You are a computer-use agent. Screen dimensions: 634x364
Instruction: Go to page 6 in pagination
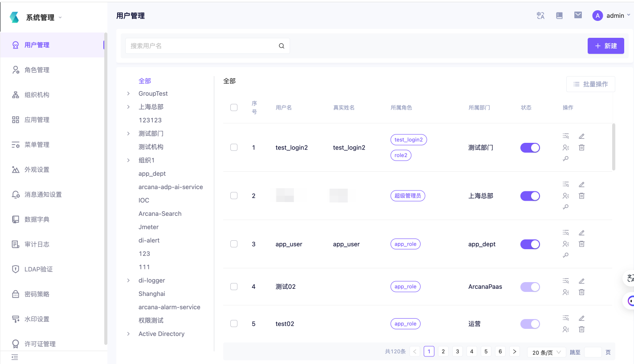pyautogui.click(x=500, y=352)
